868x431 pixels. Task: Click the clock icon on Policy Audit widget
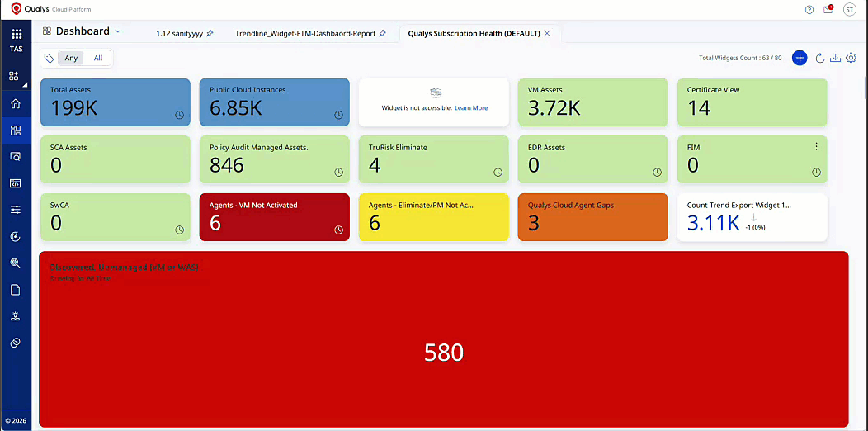pyautogui.click(x=339, y=173)
